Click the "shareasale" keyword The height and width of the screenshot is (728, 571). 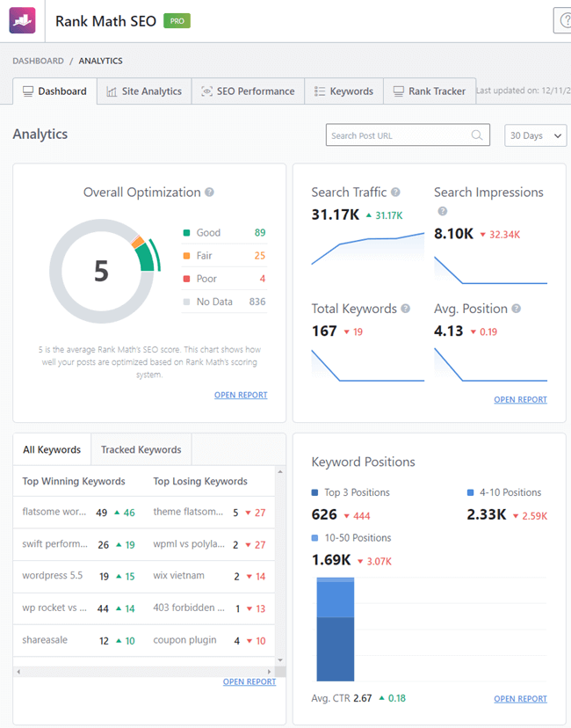coord(45,640)
